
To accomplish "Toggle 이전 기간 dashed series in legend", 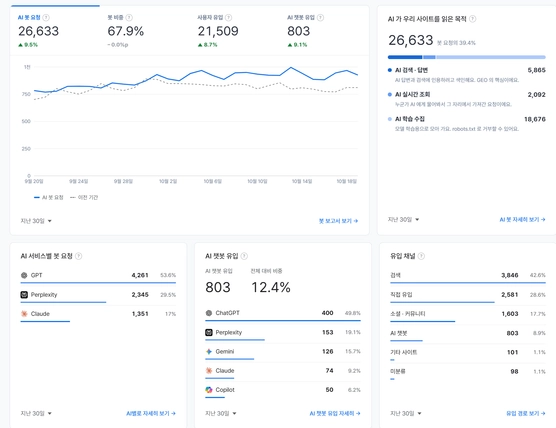I will 84,198.
